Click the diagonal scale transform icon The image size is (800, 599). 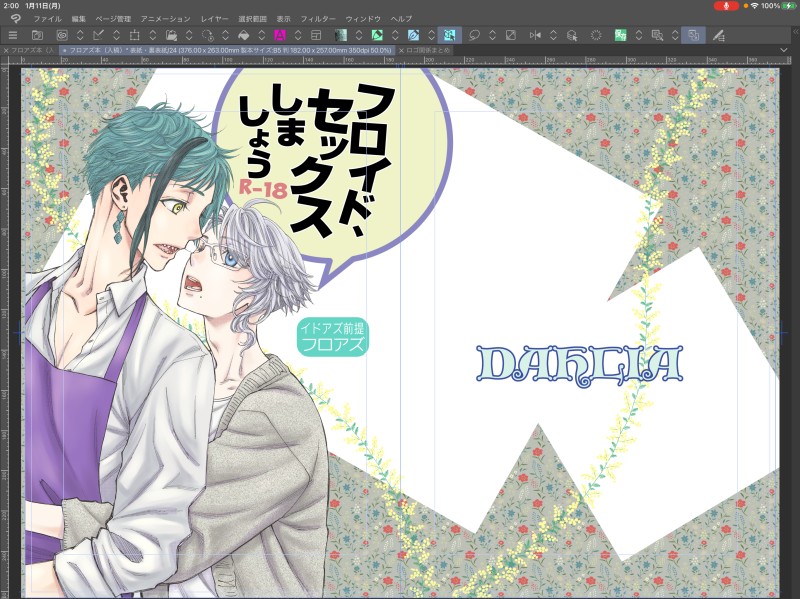point(511,35)
